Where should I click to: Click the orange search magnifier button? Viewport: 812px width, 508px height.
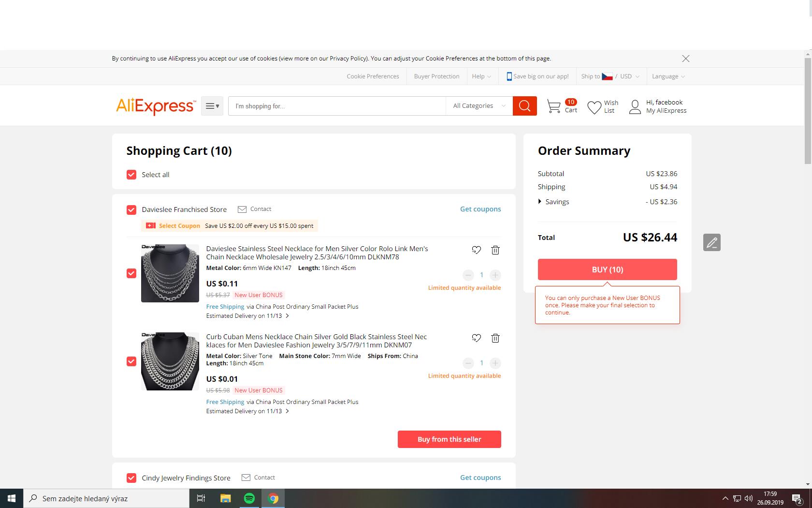click(524, 106)
